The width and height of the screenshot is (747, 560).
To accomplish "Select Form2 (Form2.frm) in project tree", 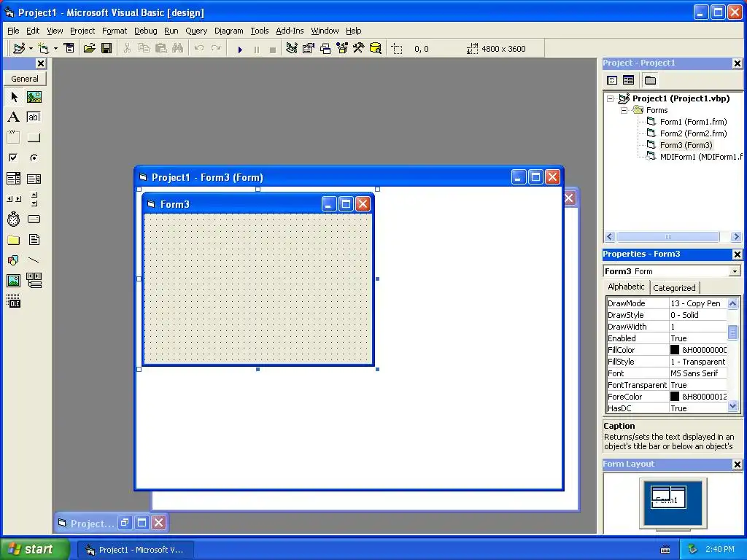I will [693, 134].
